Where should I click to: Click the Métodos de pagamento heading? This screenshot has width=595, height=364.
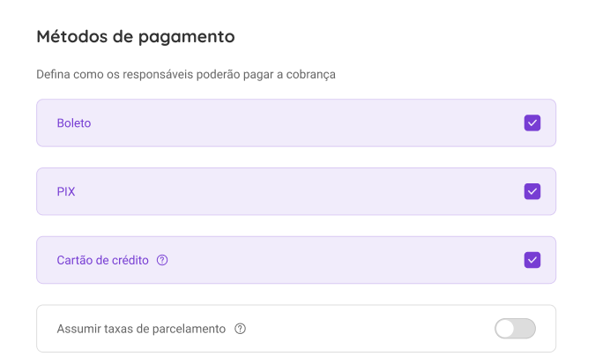pyautogui.click(x=136, y=37)
